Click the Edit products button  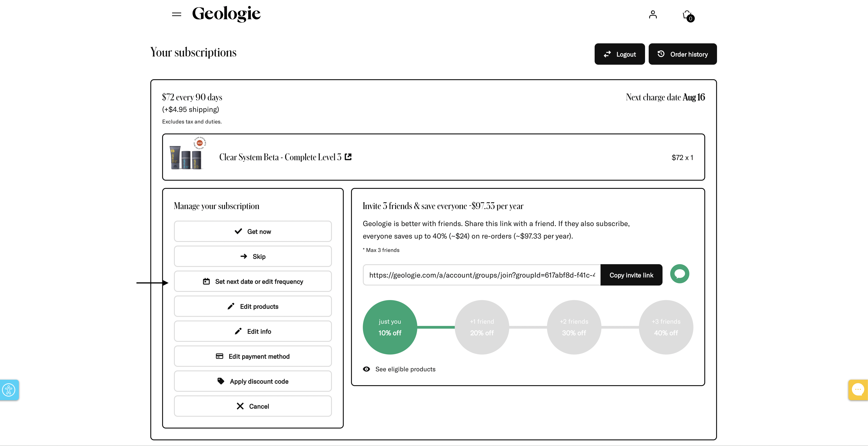point(253,306)
